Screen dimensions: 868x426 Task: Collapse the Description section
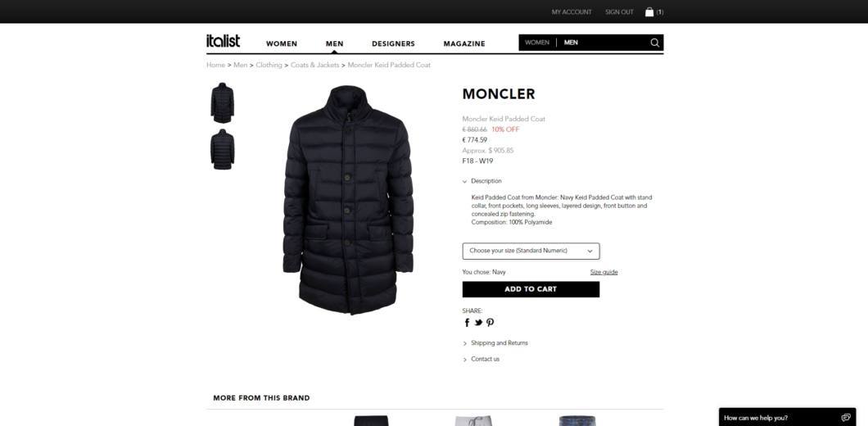(482, 181)
